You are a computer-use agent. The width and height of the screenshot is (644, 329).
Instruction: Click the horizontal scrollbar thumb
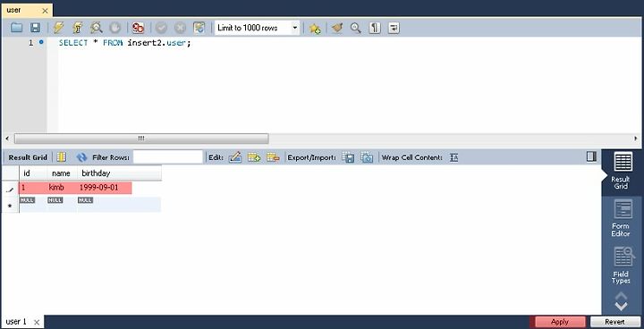pyautogui.click(x=141, y=139)
